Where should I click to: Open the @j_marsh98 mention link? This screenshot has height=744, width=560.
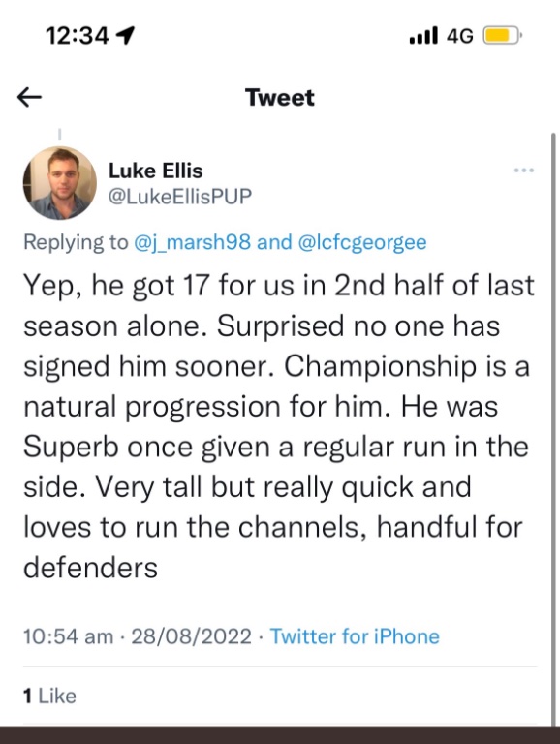click(192, 242)
